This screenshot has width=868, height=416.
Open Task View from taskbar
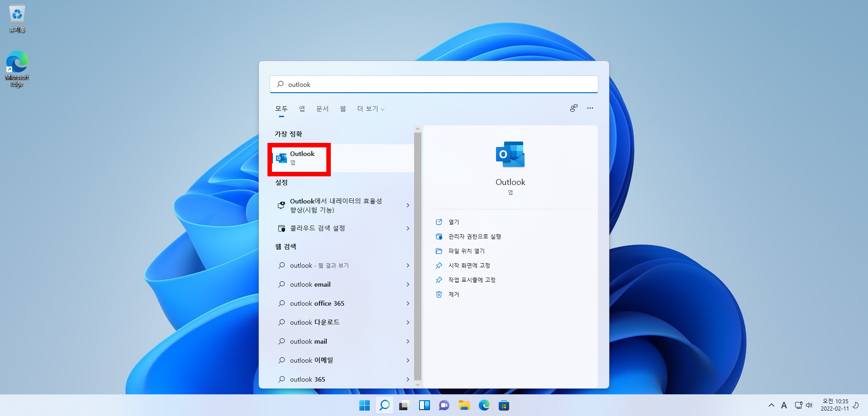404,406
